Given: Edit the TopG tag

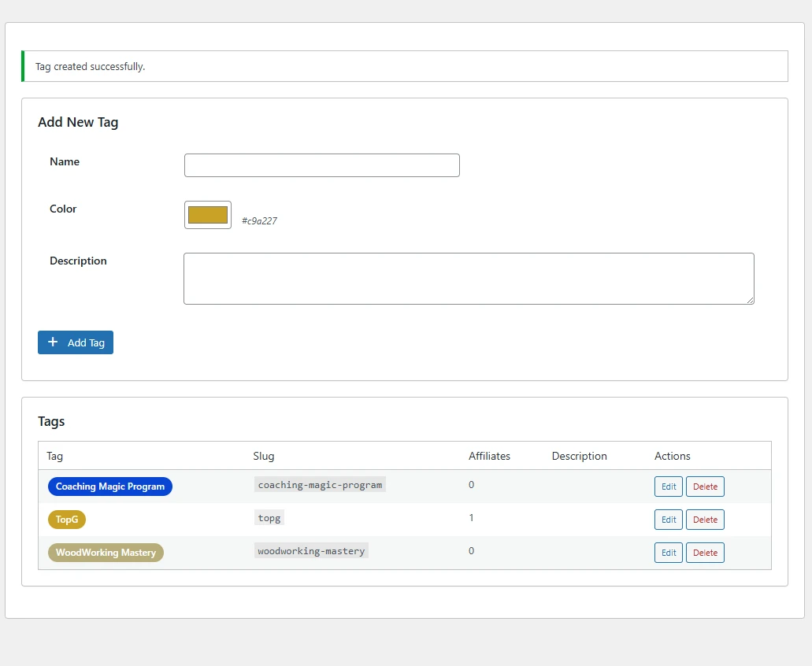Looking at the screenshot, I should (668, 520).
